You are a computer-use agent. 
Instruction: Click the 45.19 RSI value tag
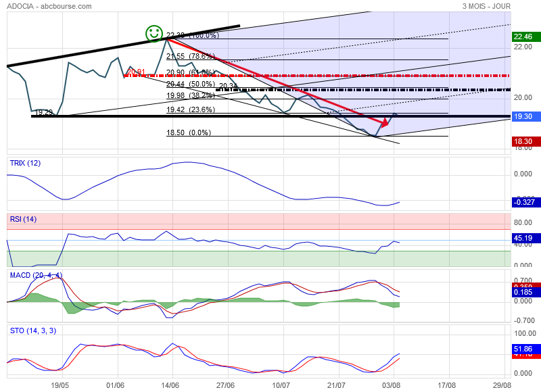[x=526, y=238]
